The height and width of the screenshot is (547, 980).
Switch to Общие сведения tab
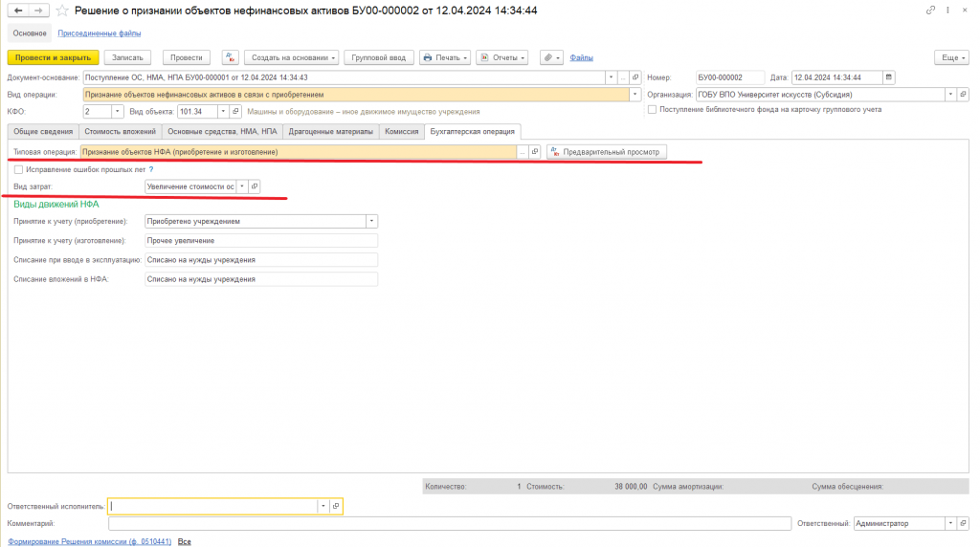(43, 132)
